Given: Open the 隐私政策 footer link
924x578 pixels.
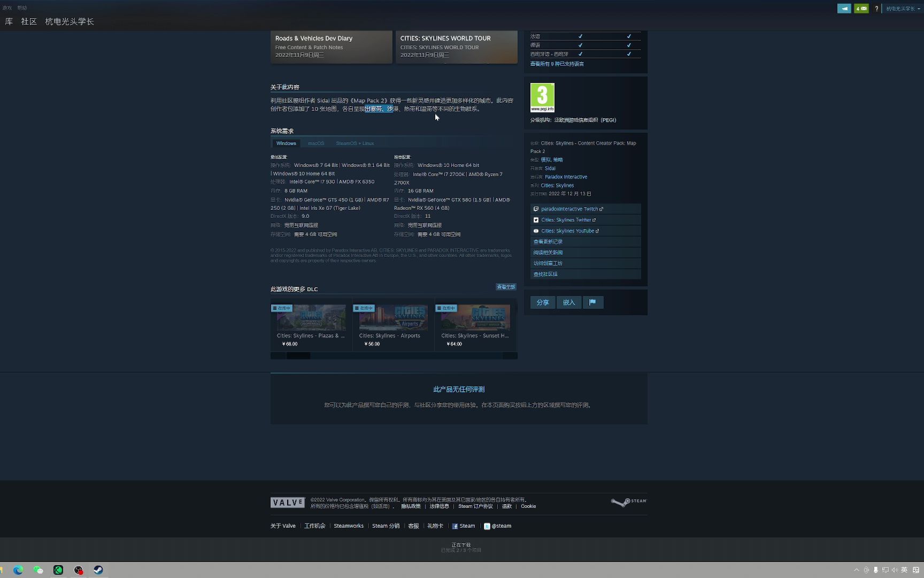Looking at the screenshot, I should pyautogui.click(x=411, y=506).
